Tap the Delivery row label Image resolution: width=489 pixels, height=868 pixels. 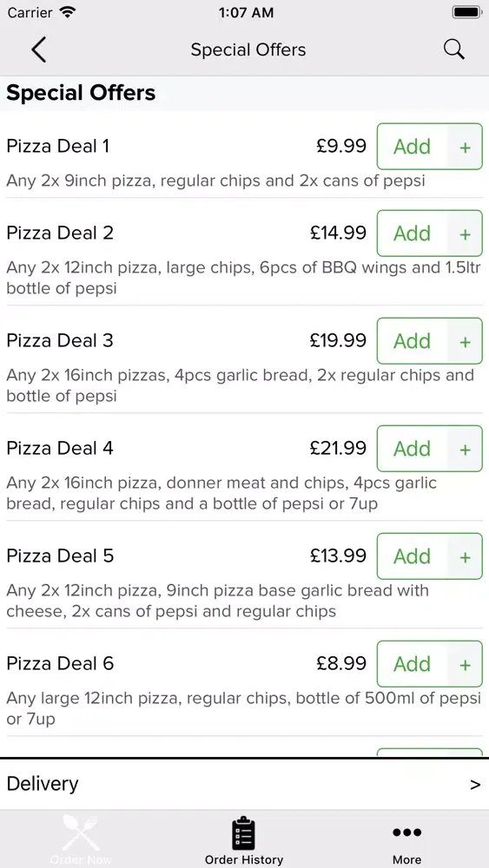43,784
